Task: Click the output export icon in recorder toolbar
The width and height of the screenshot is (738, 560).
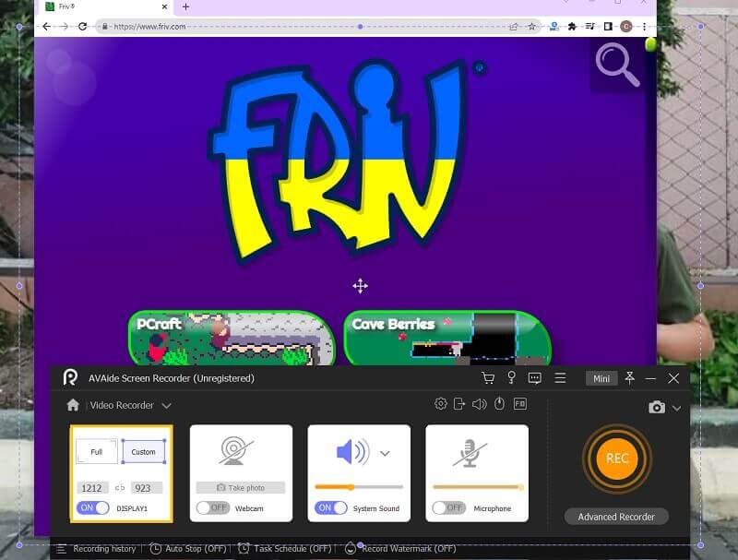Action: tap(459, 404)
